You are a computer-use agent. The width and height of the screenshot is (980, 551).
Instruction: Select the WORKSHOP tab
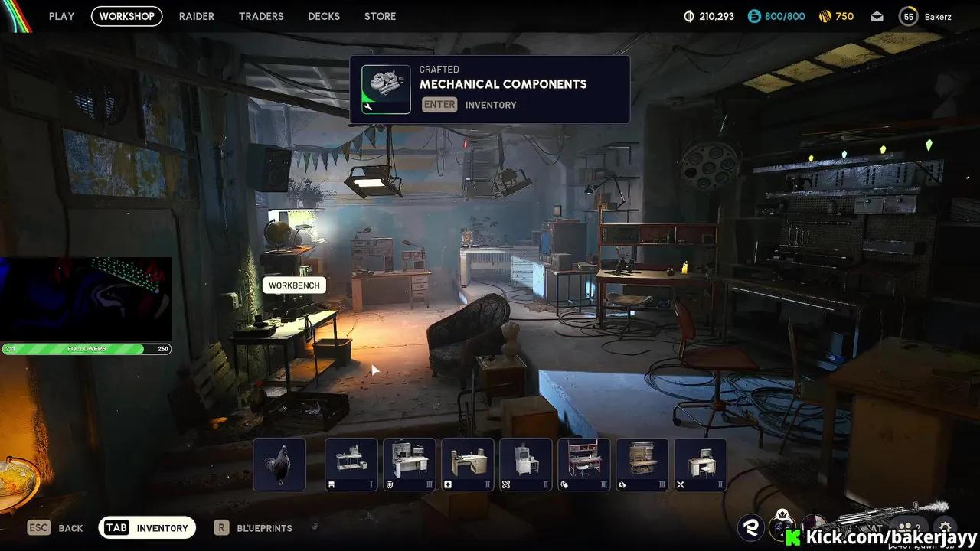[x=127, y=16]
